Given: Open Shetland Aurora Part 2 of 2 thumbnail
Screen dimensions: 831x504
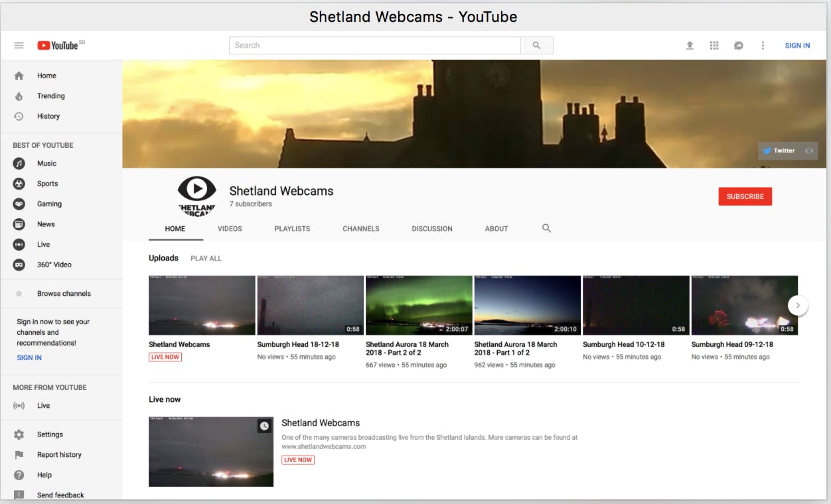Looking at the screenshot, I should click(419, 305).
